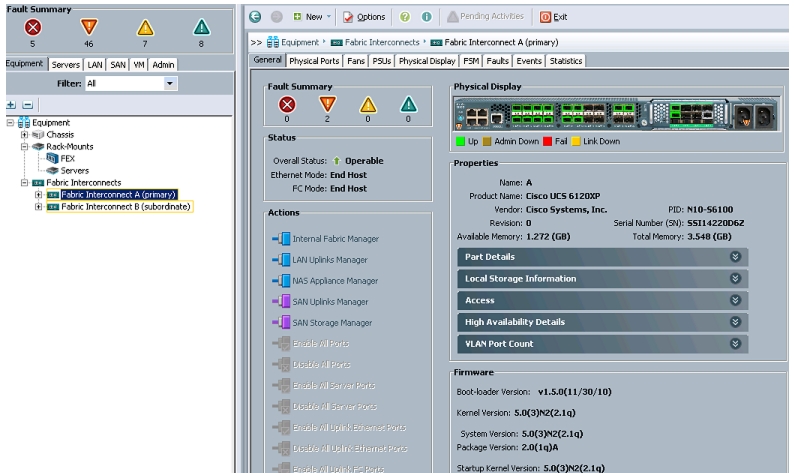Click the warning icon in panel Fault Summary
This screenshot has width=794, height=473.
click(409, 104)
